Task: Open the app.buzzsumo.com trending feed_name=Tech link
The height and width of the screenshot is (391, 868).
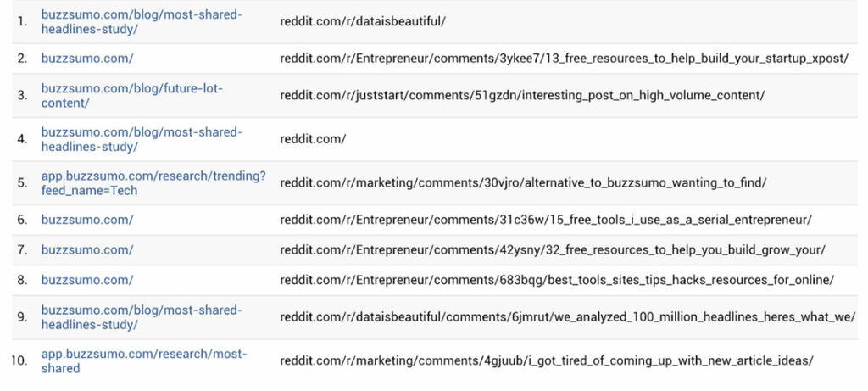Action: [153, 183]
